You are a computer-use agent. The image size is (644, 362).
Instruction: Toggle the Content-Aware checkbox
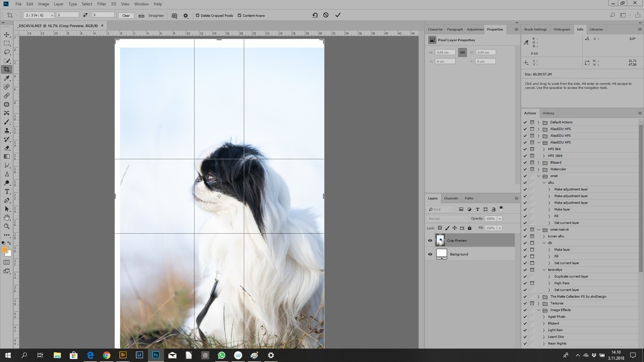pos(239,16)
